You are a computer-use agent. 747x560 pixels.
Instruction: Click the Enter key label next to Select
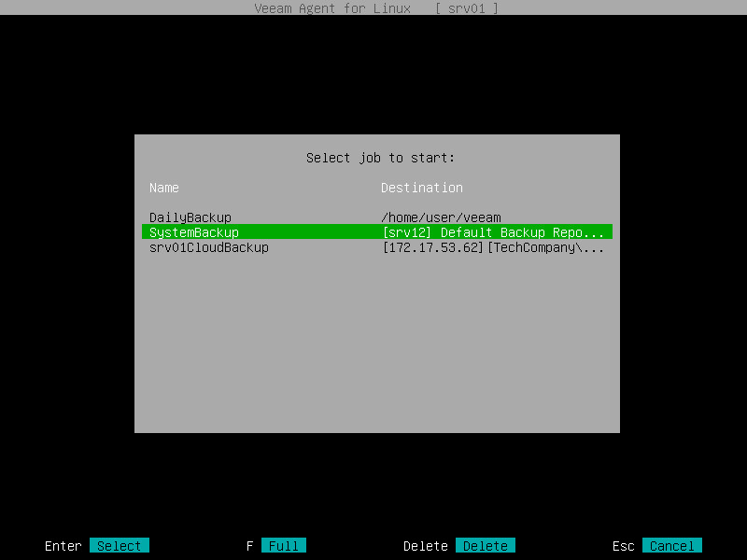(63, 545)
